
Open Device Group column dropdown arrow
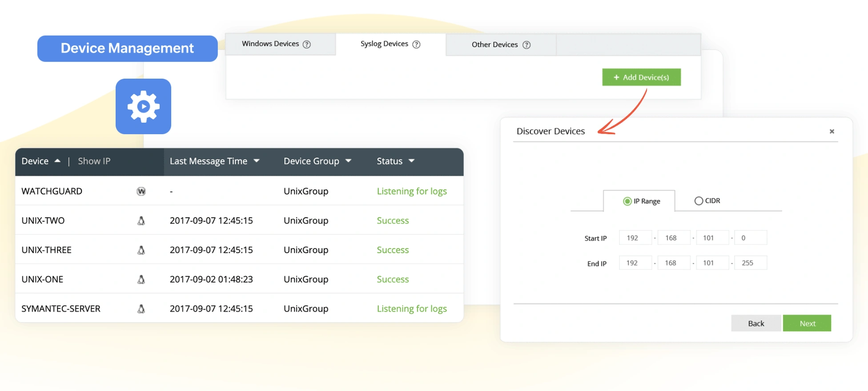click(x=348, y=161)
